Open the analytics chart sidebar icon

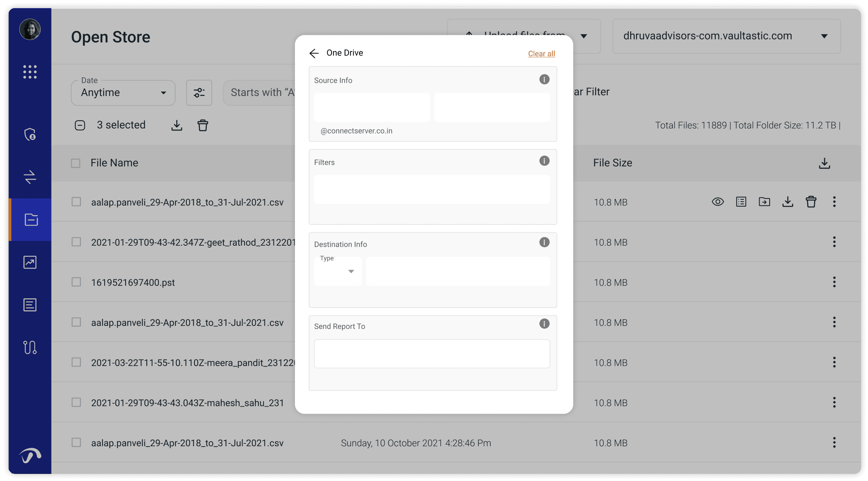click(30, 262)
